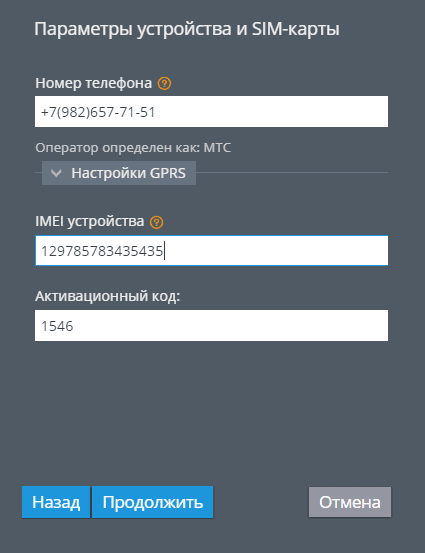Click the Номер телефона label
The height and width of the screenshot is (553, 425).
click(x=93, y=84)
